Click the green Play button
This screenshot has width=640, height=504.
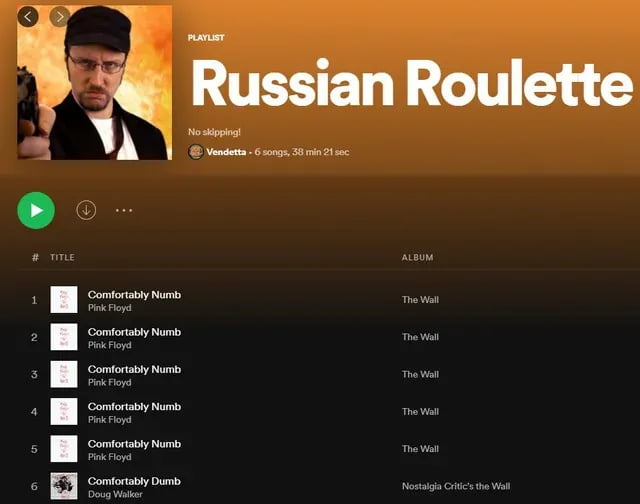click(36, 210)
